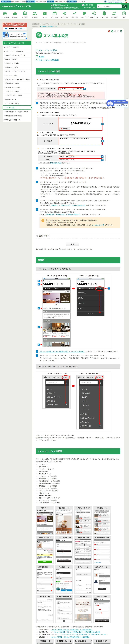Select スマホ基本設定 sidebar item
The image size is (129, 644).
17,108
